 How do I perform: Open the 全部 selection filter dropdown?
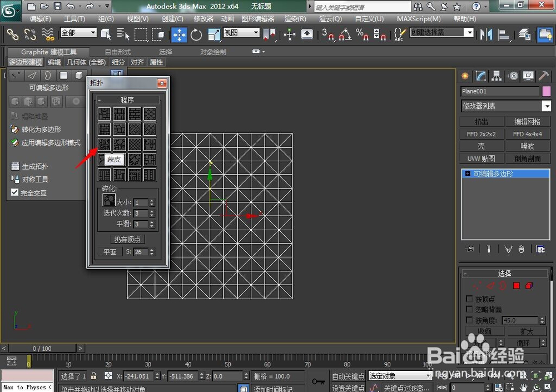(78, 33)
